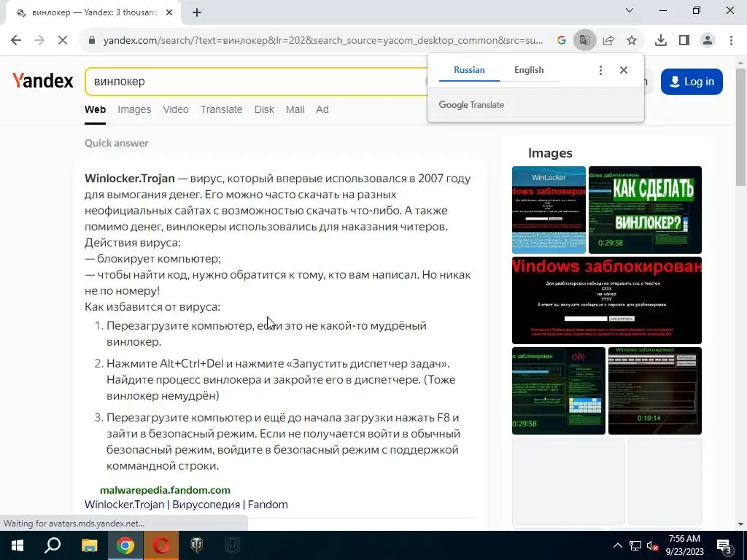Click the Winlocker.Trojan bold heading text
This screenshot has width=747, height=560.
(130, 179)
